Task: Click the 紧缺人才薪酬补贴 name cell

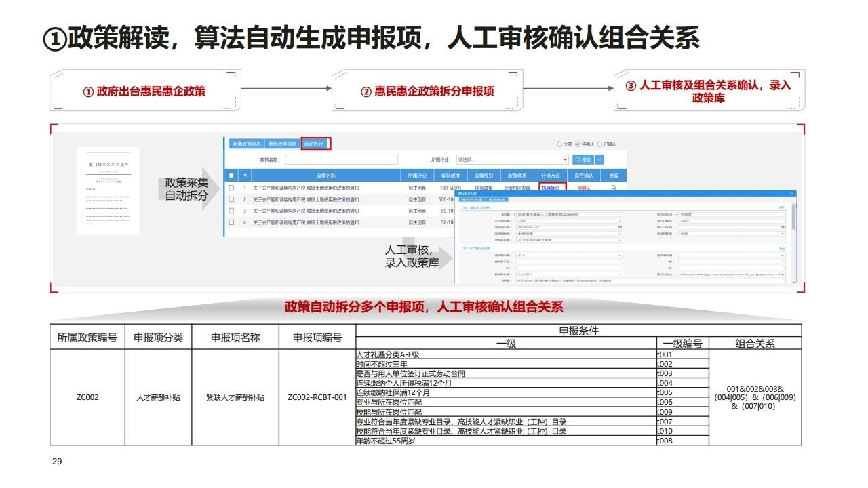Action: [x=235, y=397]
